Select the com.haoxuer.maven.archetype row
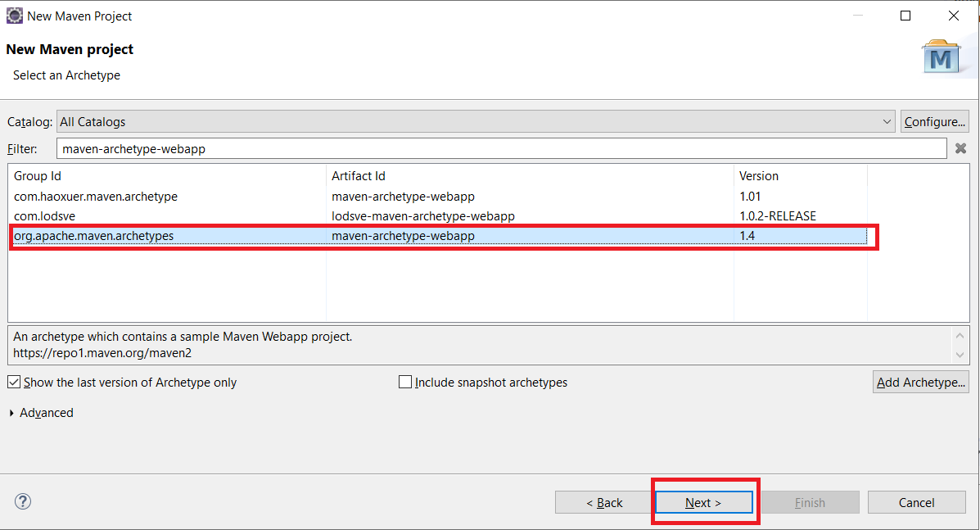 tap(96, 197)
